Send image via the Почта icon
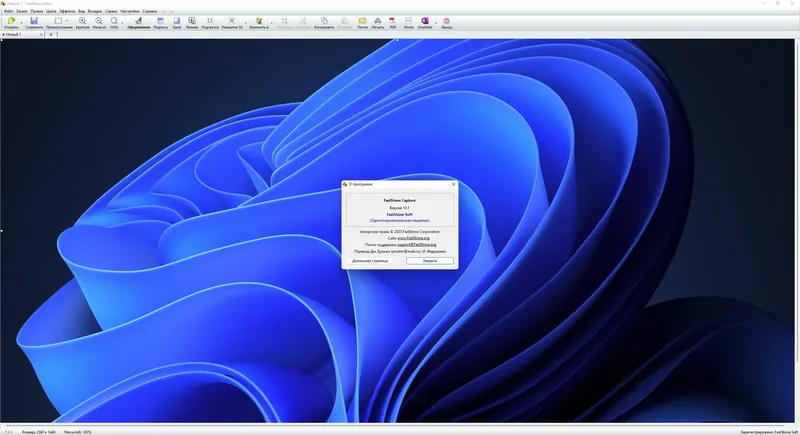The width and height of the screenshot is (800, 435). (x=362, y=21)
